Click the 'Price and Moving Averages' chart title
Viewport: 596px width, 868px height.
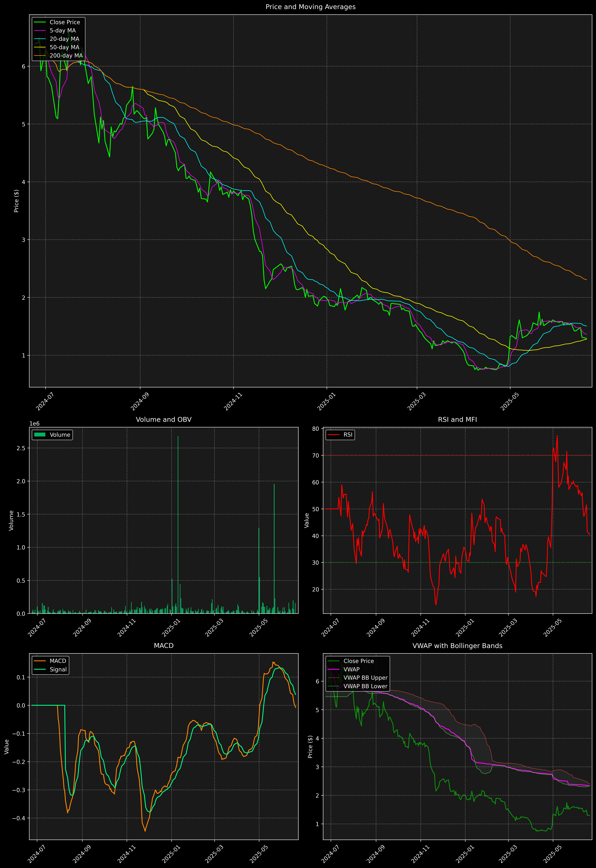coord(310,7)
